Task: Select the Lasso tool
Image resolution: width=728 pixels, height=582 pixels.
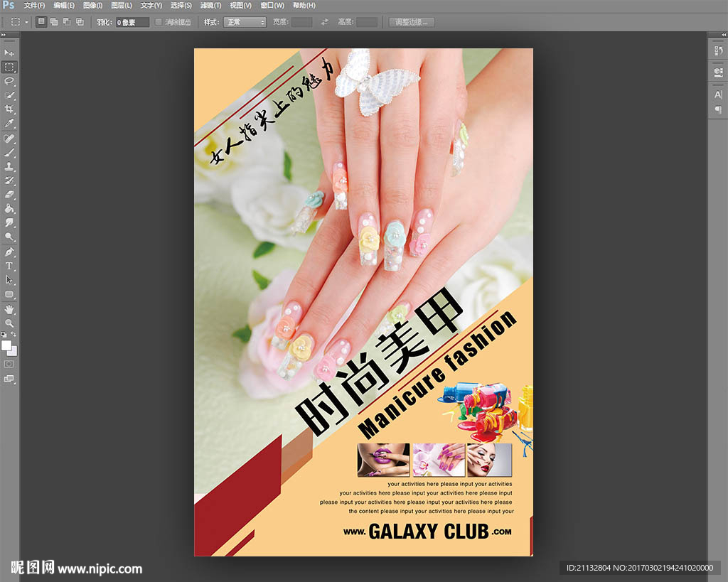Action: coord(9,81)
